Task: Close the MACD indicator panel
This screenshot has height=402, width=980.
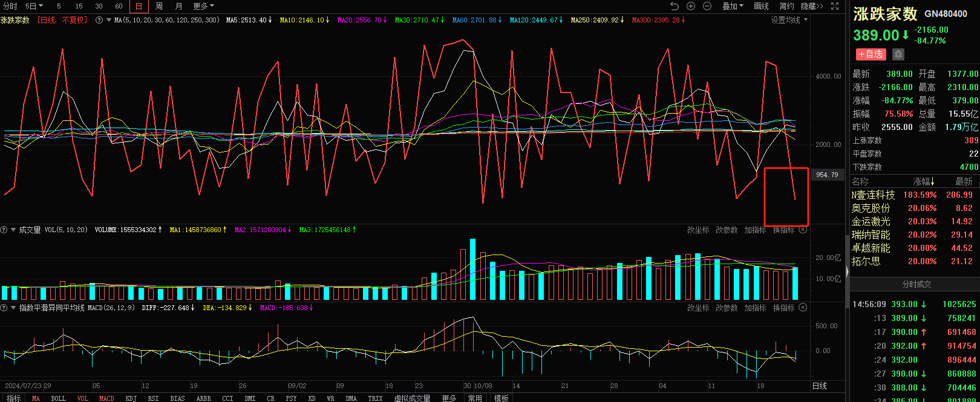Action: [x=803, y=308]
